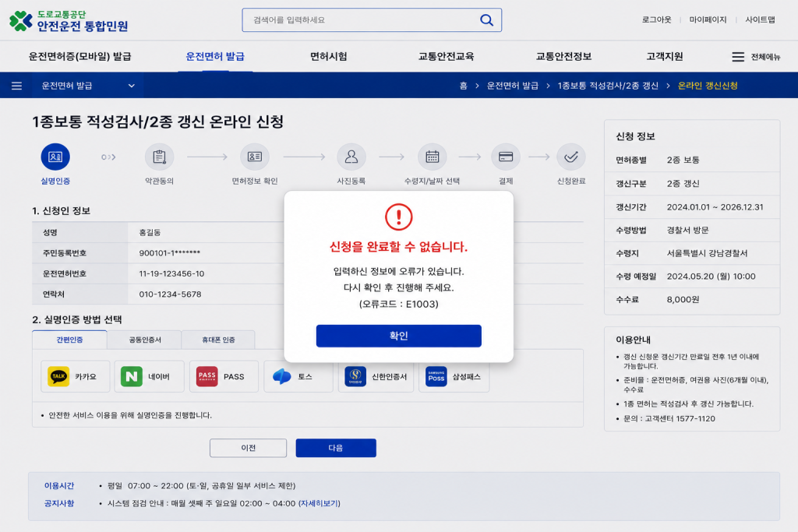Click the 이전 button
The image size is (798, 532).
[x=248, y=448]
